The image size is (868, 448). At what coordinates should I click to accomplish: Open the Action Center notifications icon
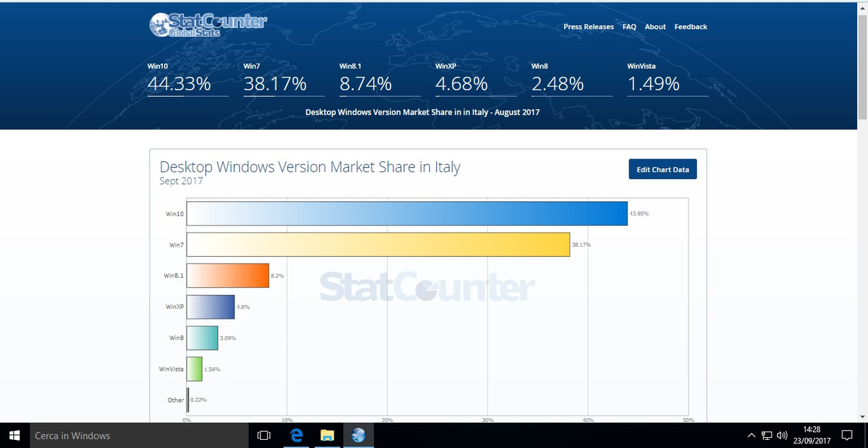[847, 435]
